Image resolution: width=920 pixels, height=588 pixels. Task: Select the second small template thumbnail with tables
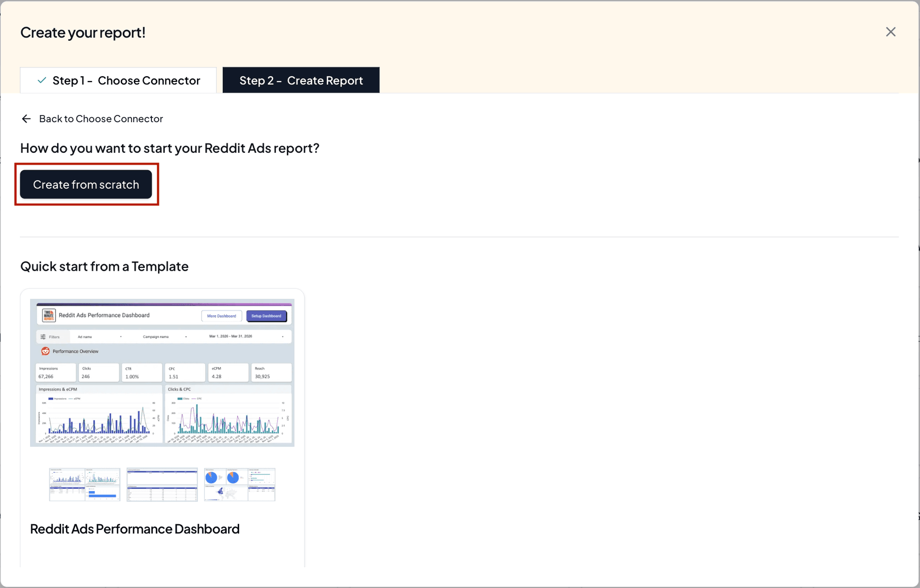tap(162, 484)
